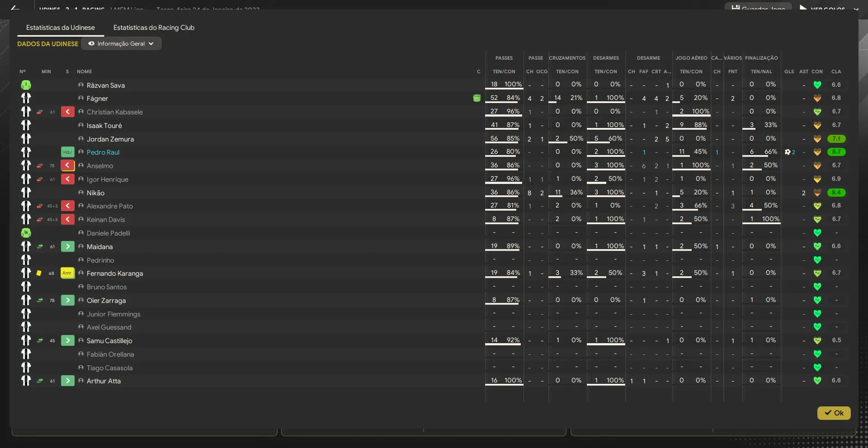Click the green captain icon beside Fágner
868x448 pixels.
476,98
